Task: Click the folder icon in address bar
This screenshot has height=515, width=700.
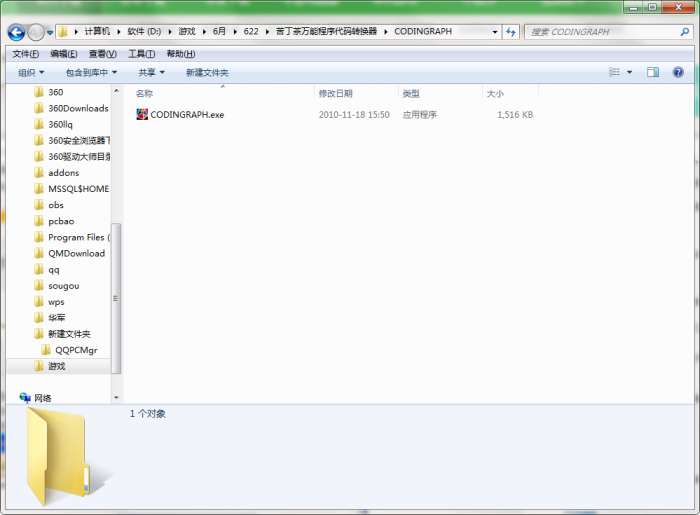Action: (x=63, y=32)
